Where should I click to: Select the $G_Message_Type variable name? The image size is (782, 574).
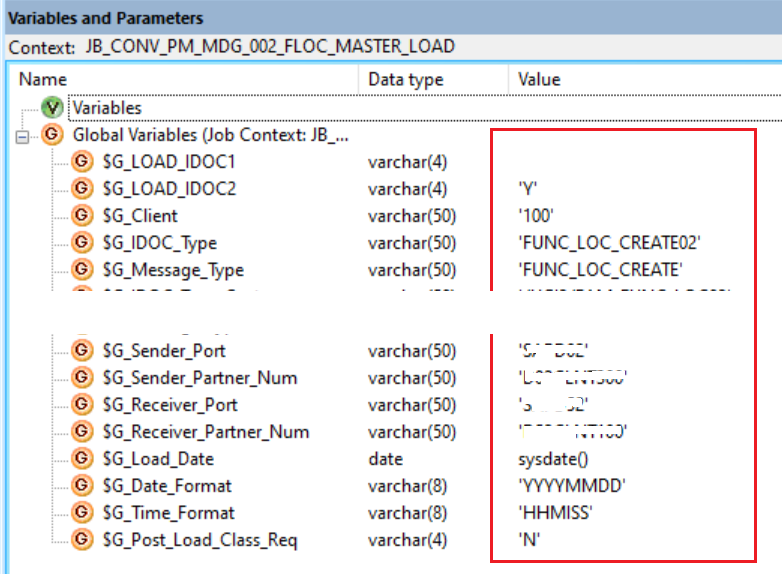coord(173,270)
